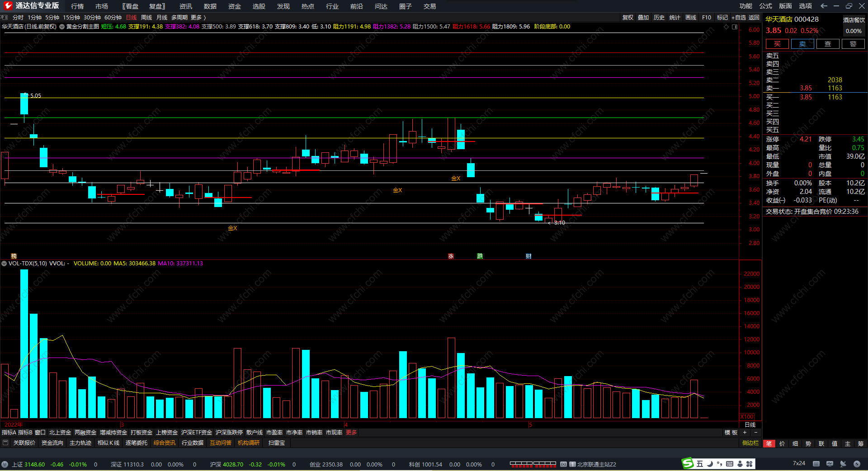Open the 复权 adjustment dropdown
Viewport: 868px width, 471px height.
628,17
